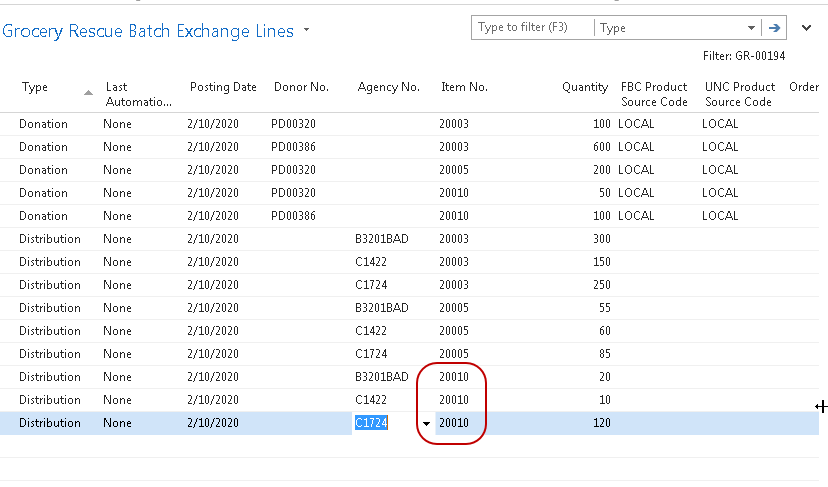
Task: Click the Agency No. column header
Action: click(x=388, y=87)
